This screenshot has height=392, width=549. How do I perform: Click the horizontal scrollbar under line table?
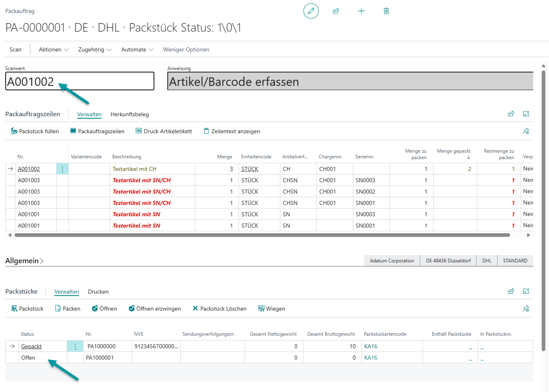pos(262,235)
